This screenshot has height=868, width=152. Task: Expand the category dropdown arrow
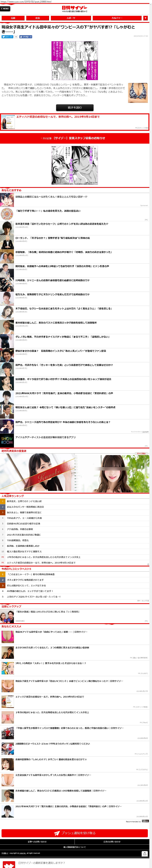coord(145,18)
